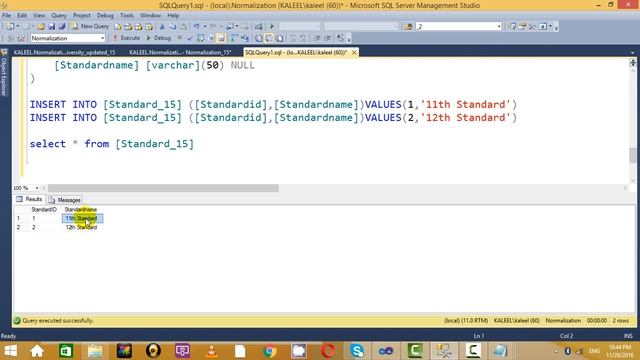Select the '12th Standard' result cell
640x360 pixels.
point(82,227)
